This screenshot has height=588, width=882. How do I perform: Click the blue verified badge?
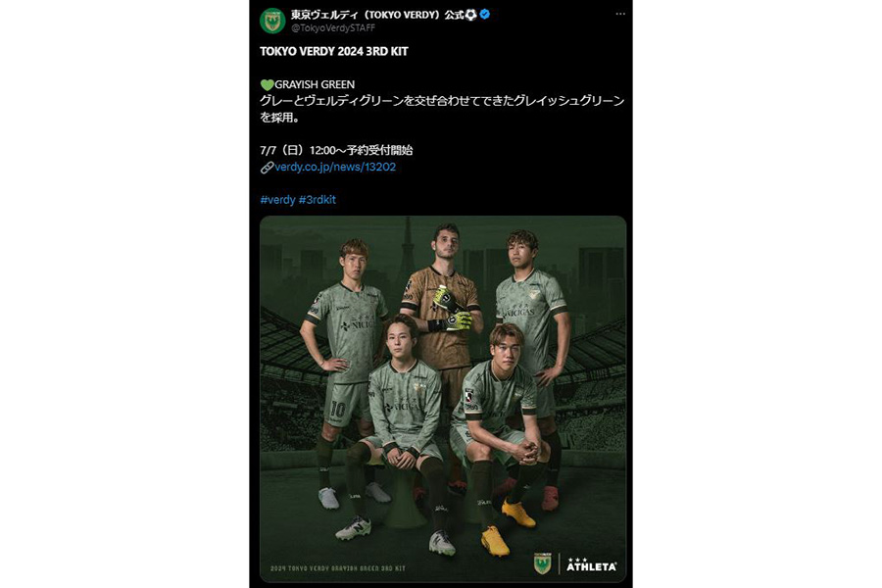(484, 15)
